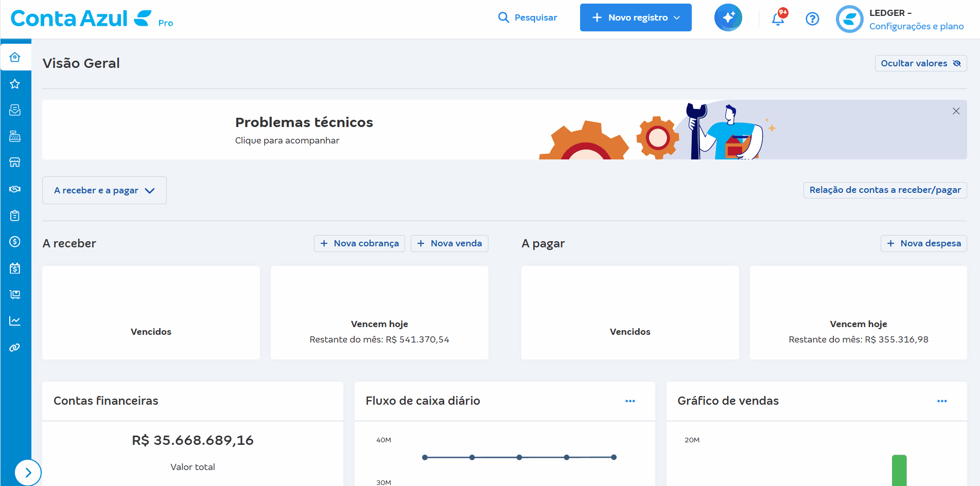Click the Problemas técnicos banner heading
This screenshot has width=980, height=486.
pos(304,122)
